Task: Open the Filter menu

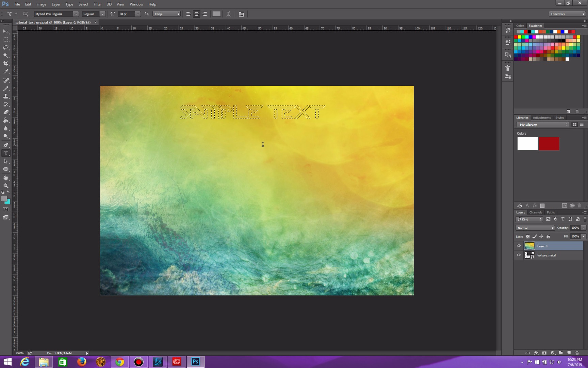Action: [x=98, y=4]
